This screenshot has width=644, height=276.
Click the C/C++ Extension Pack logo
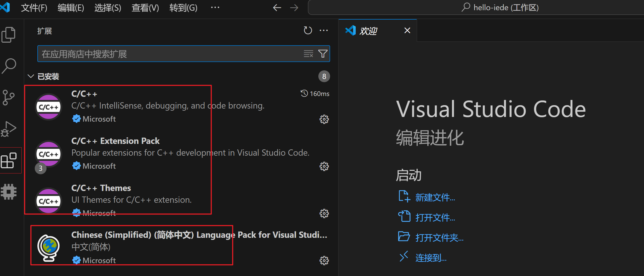click(48, 154)
